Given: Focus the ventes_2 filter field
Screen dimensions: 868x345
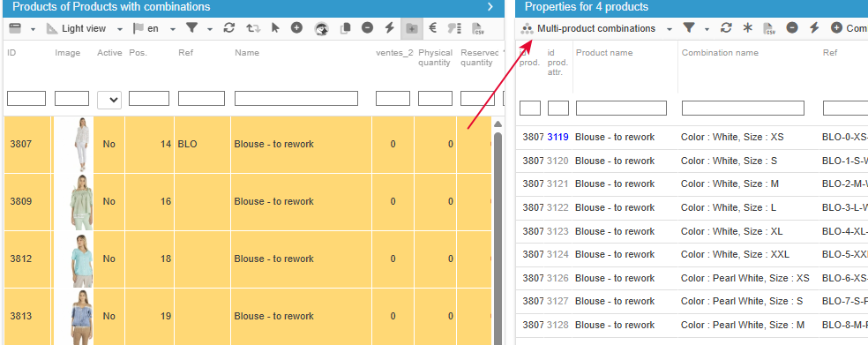Looking at the screenshot, I should tap(393, 99).
